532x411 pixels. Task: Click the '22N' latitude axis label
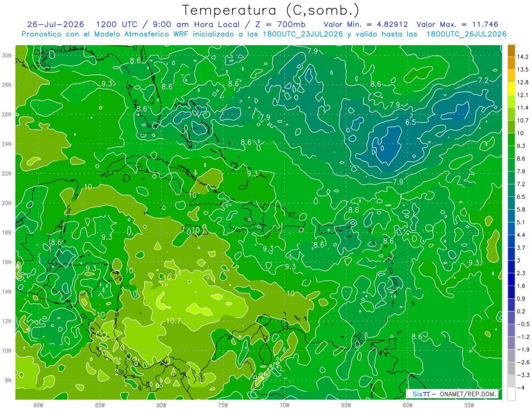pos(8,173)
